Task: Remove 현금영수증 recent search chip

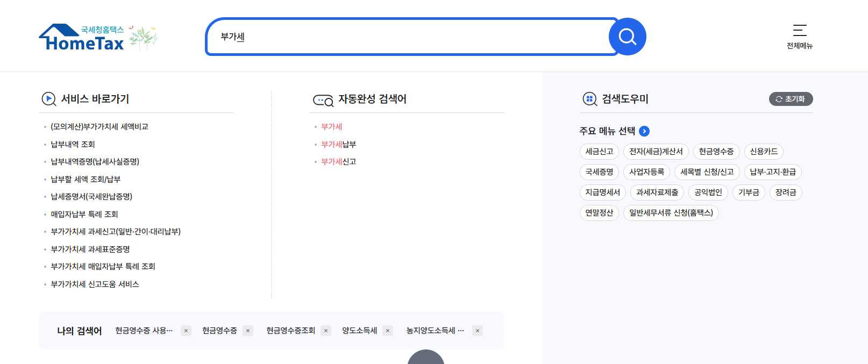Action: pyautogui.click(x=248, y=331)
